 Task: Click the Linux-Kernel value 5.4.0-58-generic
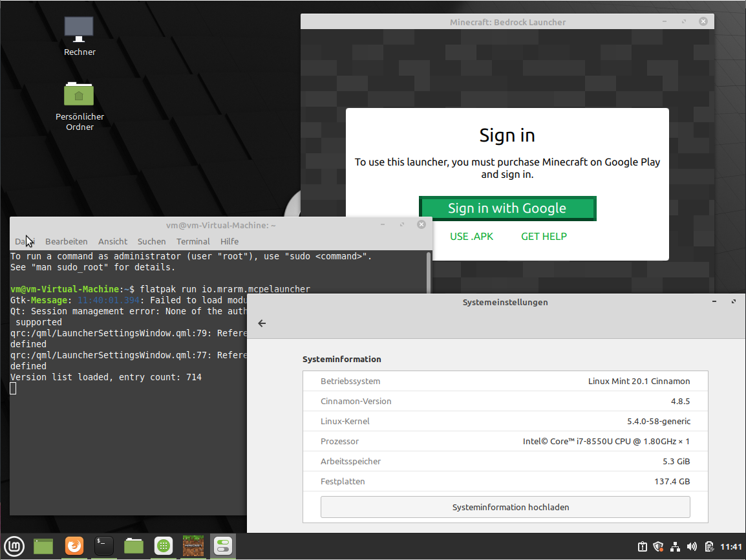click(x=659, y=421)
